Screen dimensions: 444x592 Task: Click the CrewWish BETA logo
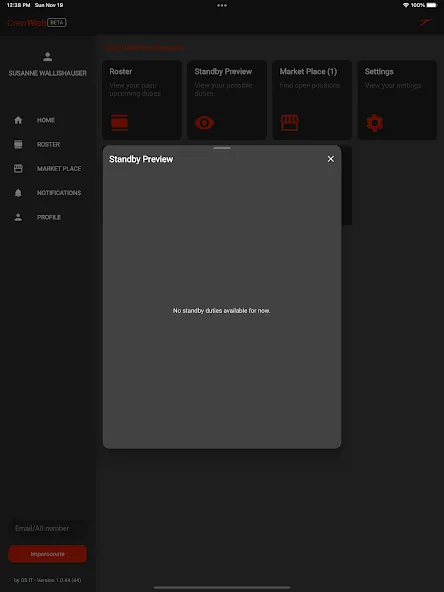pyautogui.click(x=37, y=23)
